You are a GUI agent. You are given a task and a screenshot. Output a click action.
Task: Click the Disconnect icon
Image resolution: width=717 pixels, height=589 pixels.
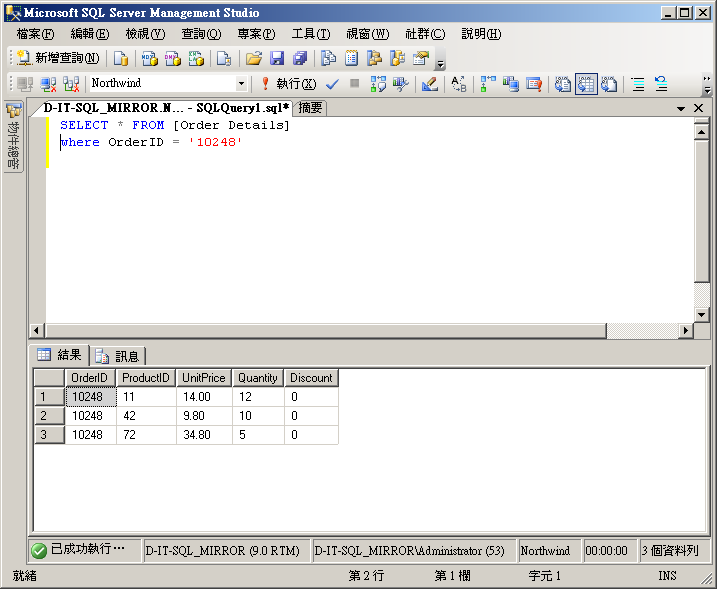tap(48, 84)
